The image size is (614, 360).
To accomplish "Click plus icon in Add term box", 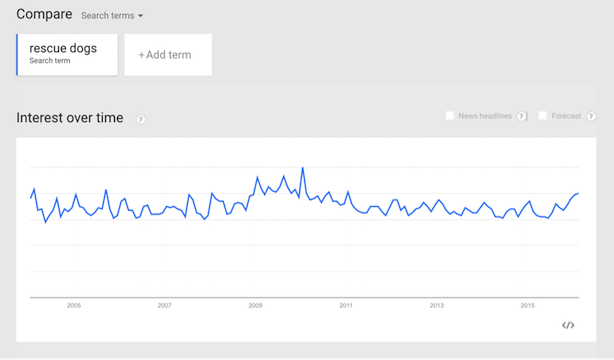I will click(x=141, y=55).
